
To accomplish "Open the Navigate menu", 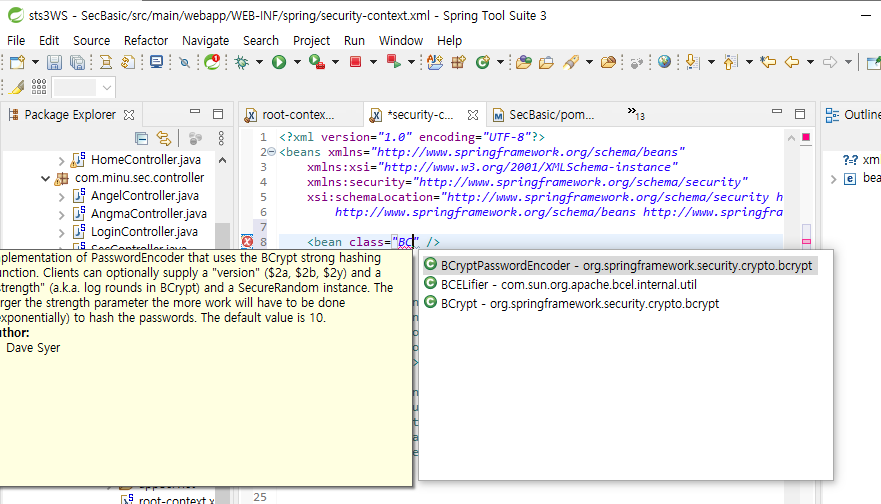I will tap(206, 40).
